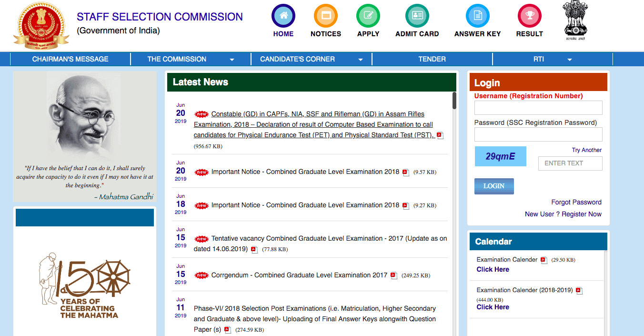Open the Admit Card icon
Image resolution: width=644 pixels, height=336 pixels.
coord(417,16)
